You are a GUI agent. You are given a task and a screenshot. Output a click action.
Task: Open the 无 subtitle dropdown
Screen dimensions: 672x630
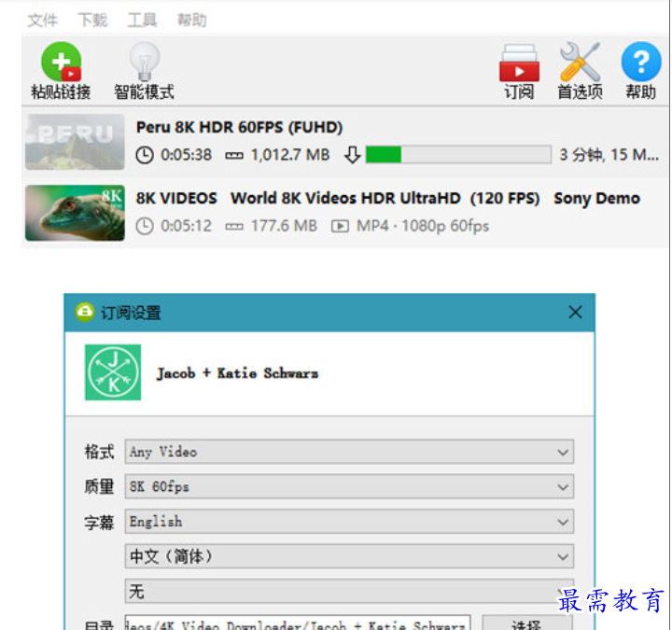pyautogui.click(x=349, y=592)
